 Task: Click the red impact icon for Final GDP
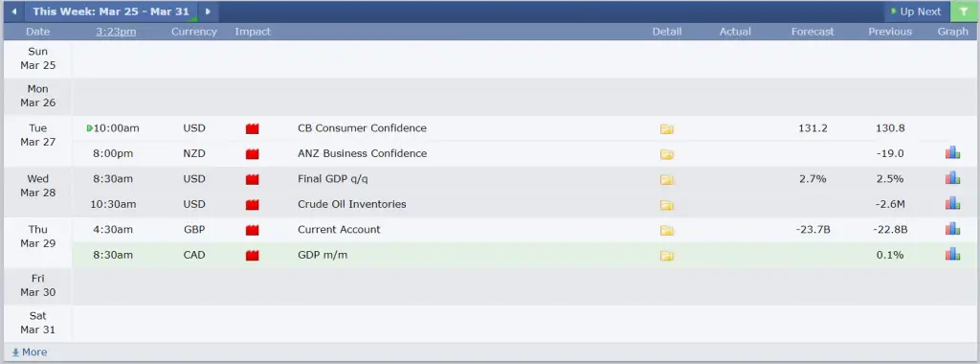pos(252,179)
